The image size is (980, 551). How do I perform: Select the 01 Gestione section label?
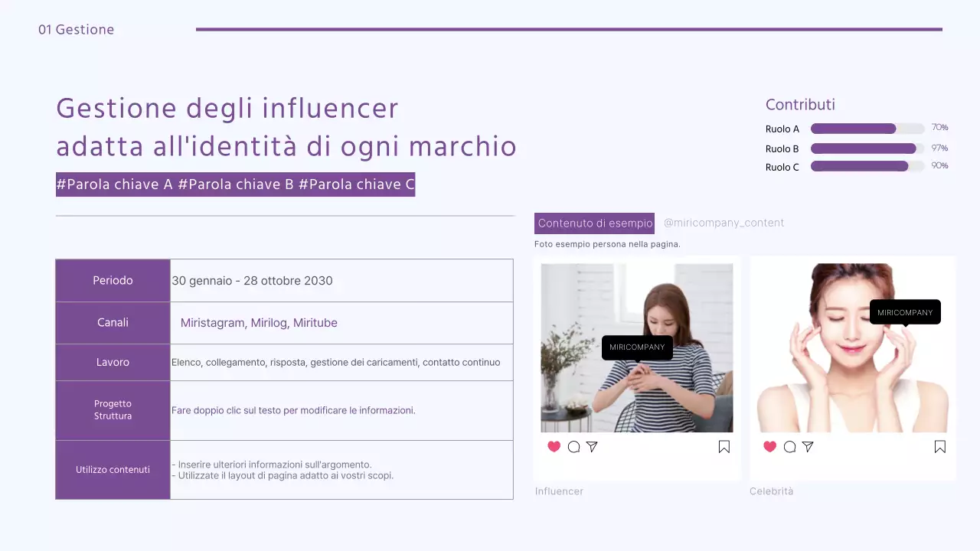[x=76, y=29]
